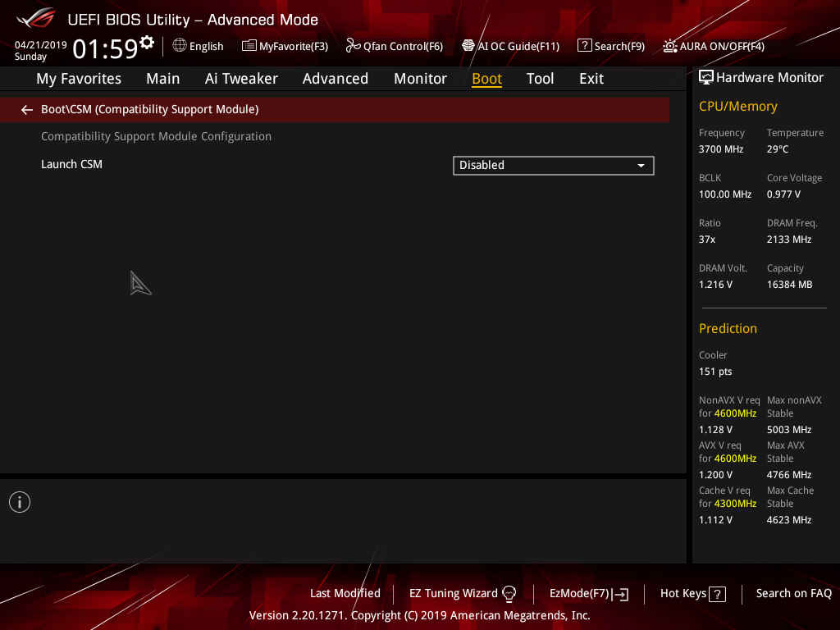Select the Launch CSM row label
This screenshot has width=840, height=630.
71,164
